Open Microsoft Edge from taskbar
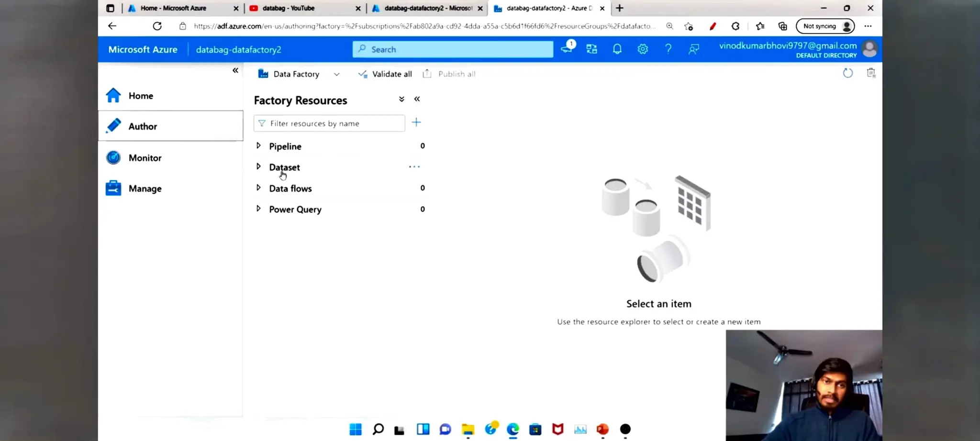This screenshot has height=441, width=980. (x=513, y=430)
